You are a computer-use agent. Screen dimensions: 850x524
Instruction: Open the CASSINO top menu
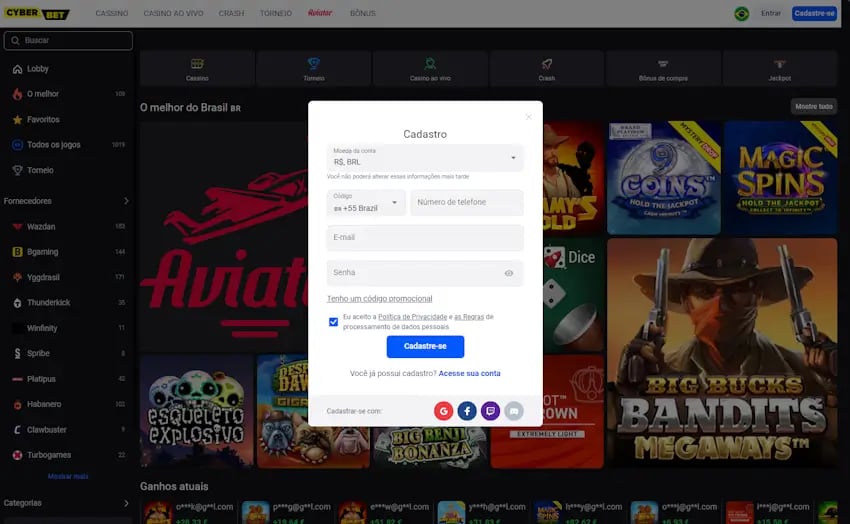(112, 13)
